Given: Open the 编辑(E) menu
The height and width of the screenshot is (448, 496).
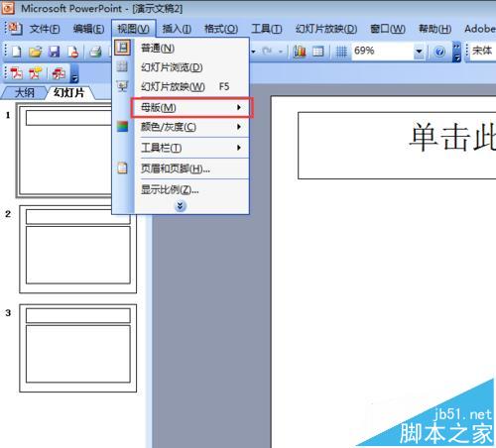Looking at the screenshot, I should [88, 29].
